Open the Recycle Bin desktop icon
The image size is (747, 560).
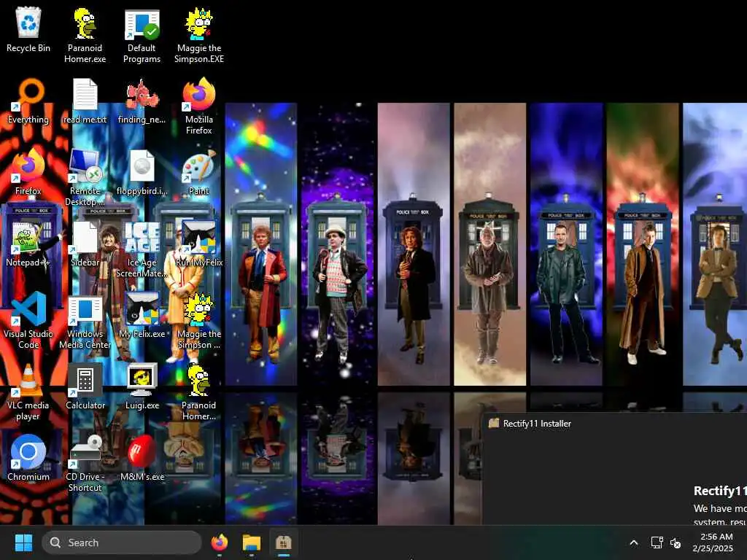tap(28, 29)
